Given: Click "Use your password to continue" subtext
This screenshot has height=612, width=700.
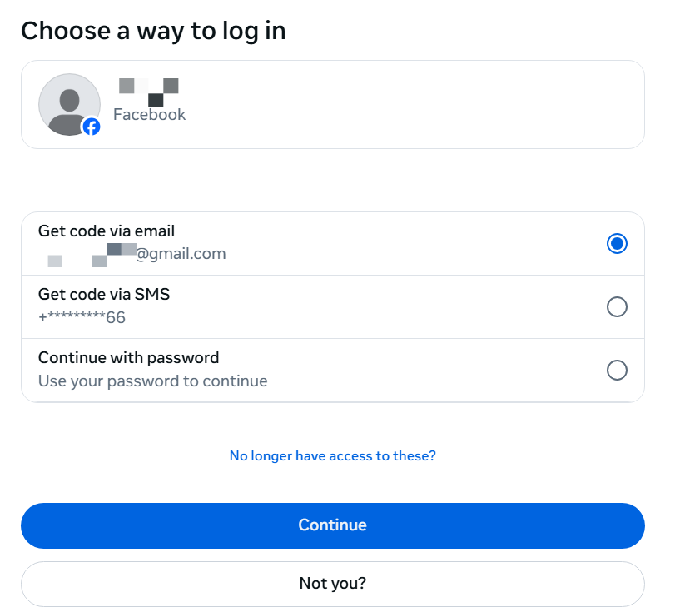Looking at the screenshot, I should [152, 381].
